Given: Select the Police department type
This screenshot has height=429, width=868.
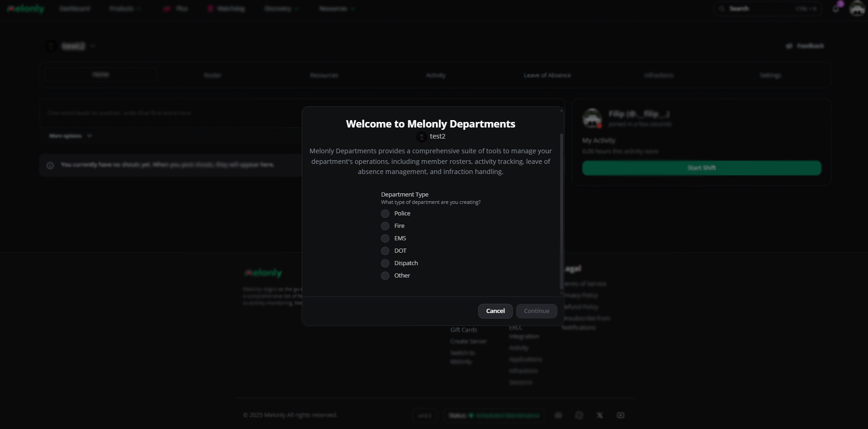Looking at the screenshot, I should (385, 214).
